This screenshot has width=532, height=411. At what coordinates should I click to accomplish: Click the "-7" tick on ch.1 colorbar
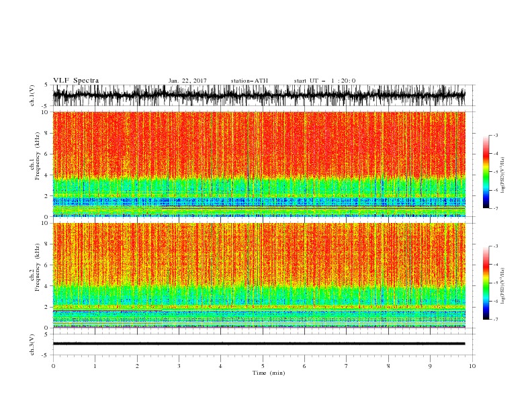tap(496, 208)
